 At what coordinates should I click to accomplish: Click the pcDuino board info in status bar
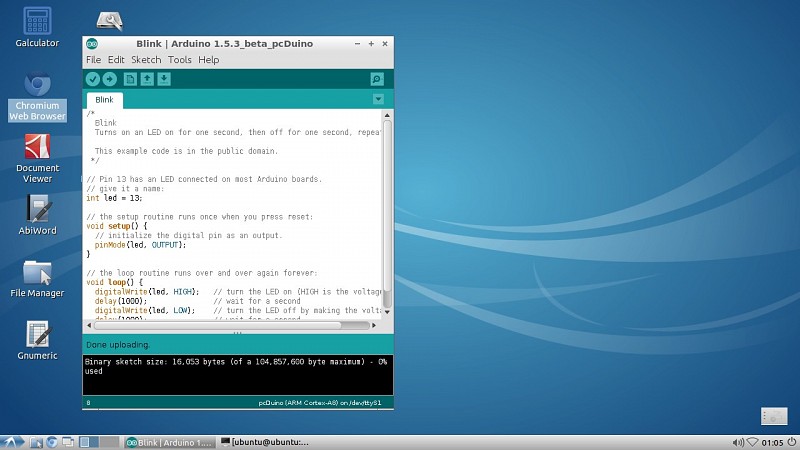(319, 403)
